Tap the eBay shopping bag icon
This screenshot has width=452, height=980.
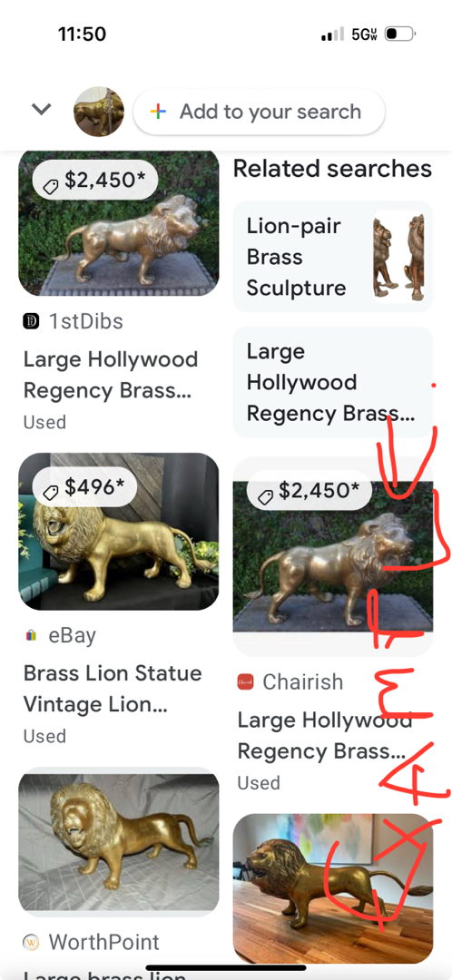31,635
